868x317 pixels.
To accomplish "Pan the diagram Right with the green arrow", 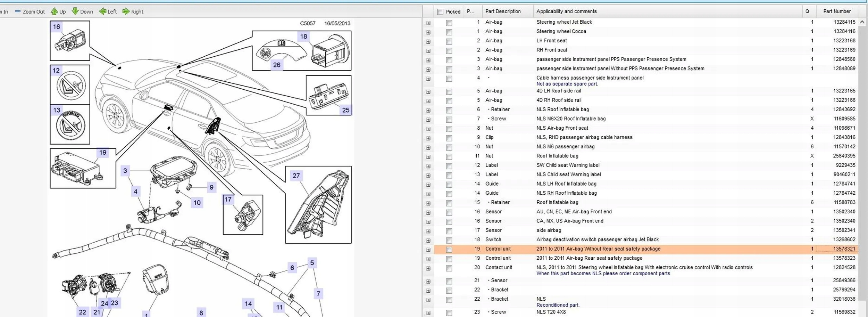I will point(133,11).
